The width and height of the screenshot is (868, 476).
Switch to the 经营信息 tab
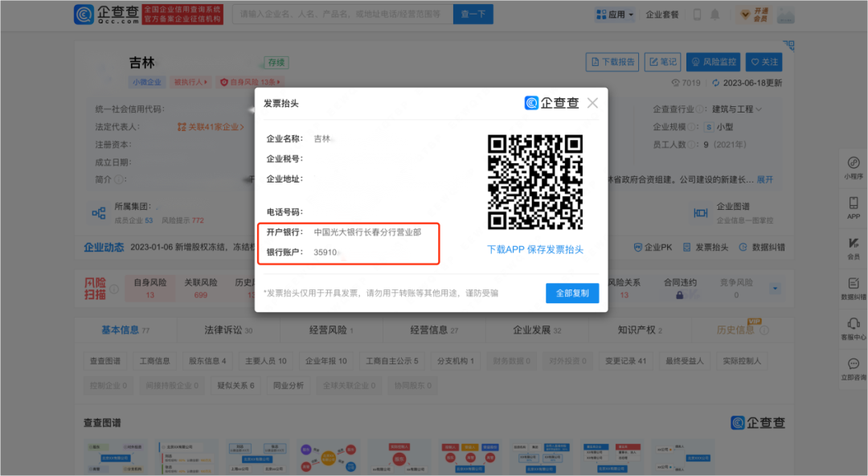pos(434,330)
